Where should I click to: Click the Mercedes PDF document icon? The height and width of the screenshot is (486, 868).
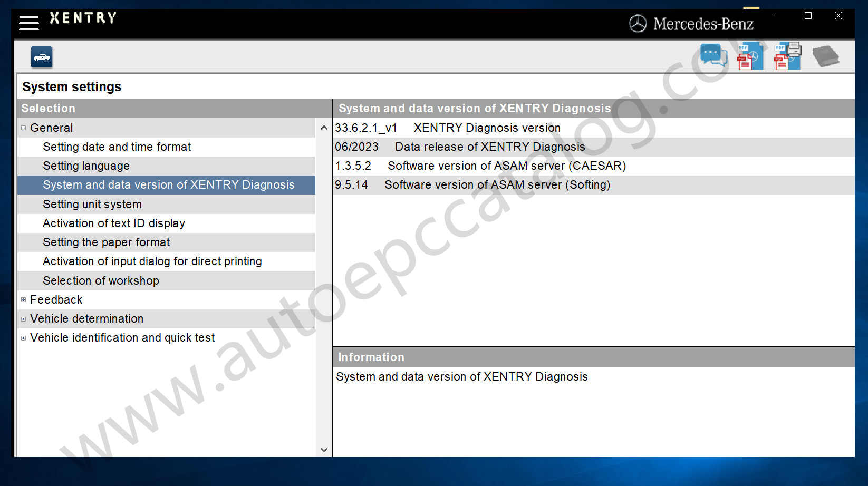750,56
